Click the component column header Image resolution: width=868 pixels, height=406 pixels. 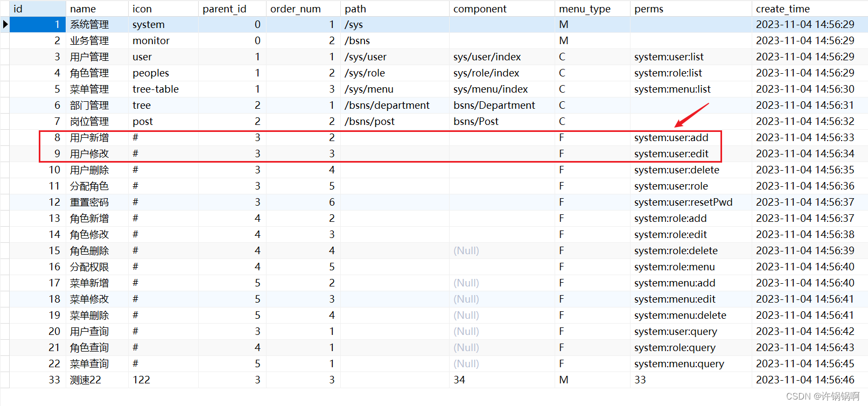pos(502,9)
